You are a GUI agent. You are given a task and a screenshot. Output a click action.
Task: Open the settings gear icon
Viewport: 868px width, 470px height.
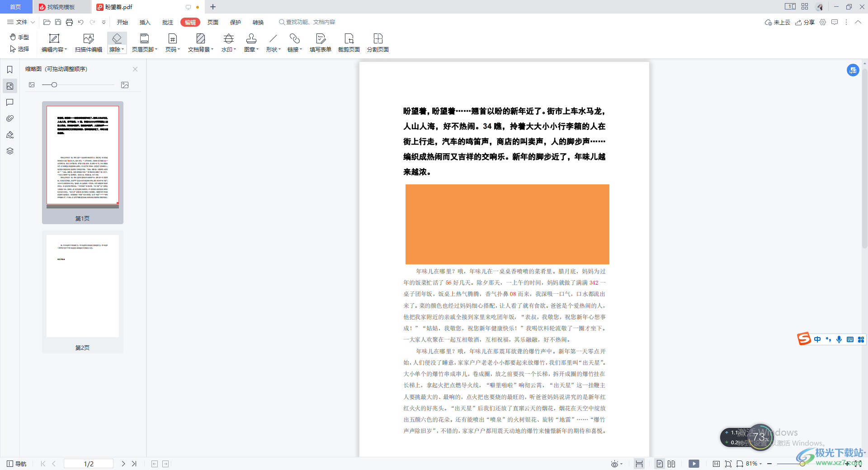coord(823,22)
